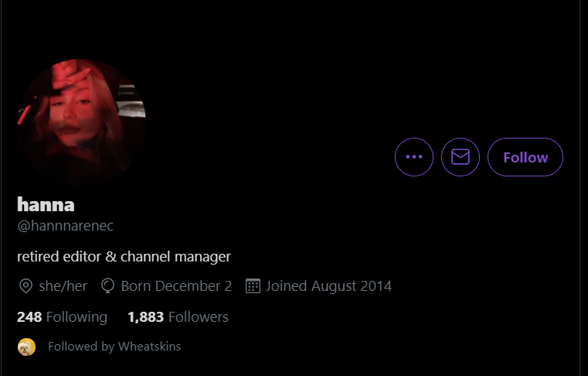Select the @hannnarenec handle text
Viewport: 588px width, 376px height.
click(65, 226)
